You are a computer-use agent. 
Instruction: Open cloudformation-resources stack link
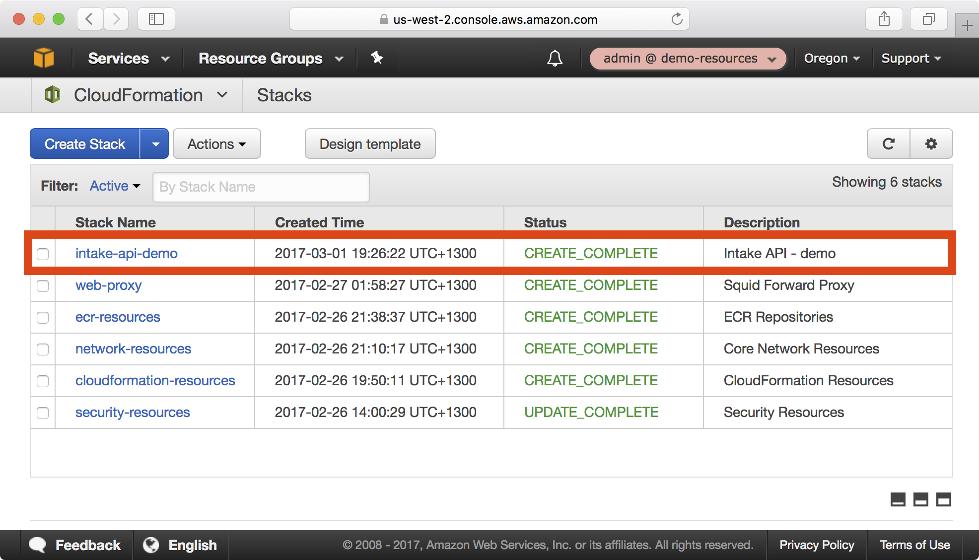click(155, 380)
